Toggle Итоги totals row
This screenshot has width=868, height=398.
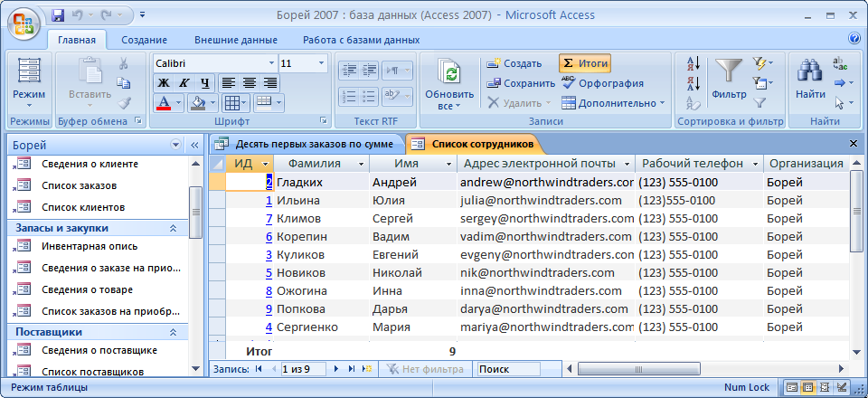click(x=585, y=63)
